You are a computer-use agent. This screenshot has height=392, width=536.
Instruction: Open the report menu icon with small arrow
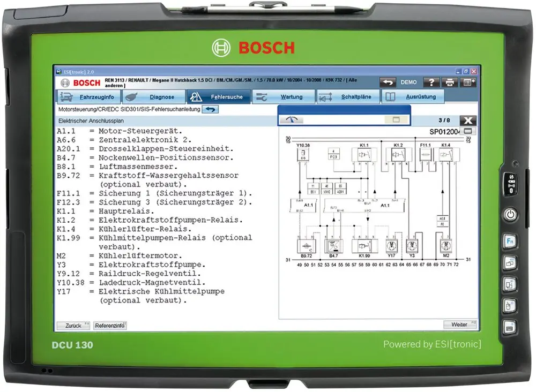pos(467,81)
